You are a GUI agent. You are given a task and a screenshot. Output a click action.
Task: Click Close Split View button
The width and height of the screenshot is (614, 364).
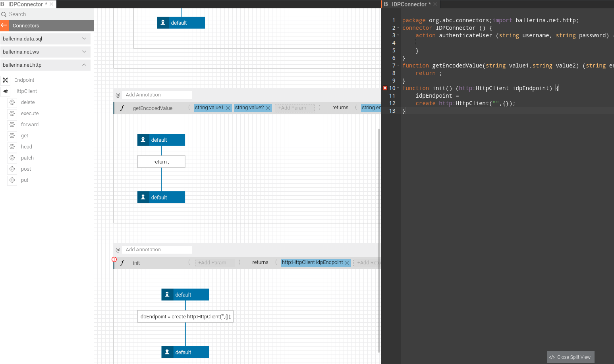[x=571, y=357]
